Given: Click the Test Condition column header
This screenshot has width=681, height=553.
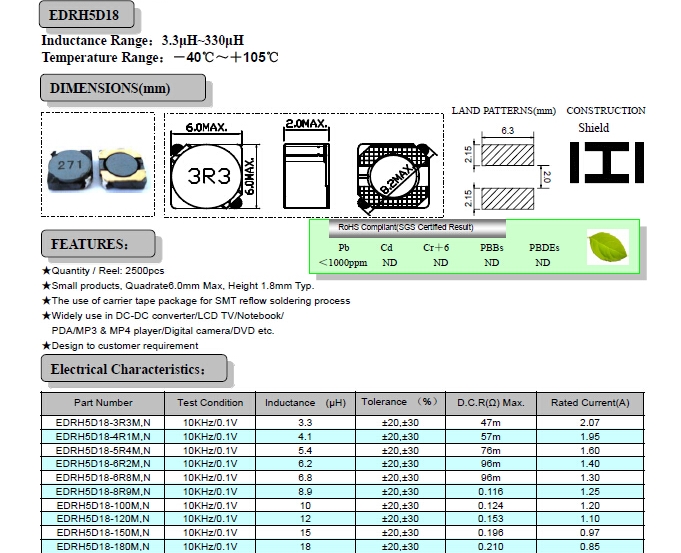Looking at the screenshot, I should point(210,402).
